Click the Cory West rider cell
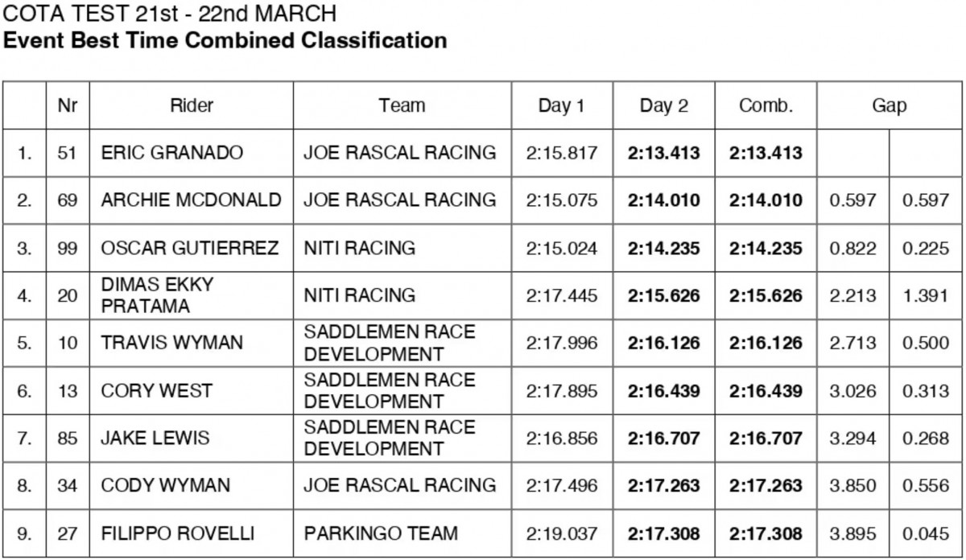This screenshot has width=966, height=560. pyautogui.click(x=156, y=390)
